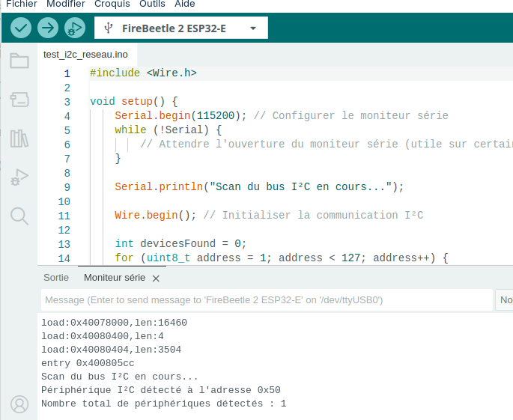Open the Debug panel in sidebar
This screenshot has width=513, height=420.
pyautogui.click(x=19, y=177)
